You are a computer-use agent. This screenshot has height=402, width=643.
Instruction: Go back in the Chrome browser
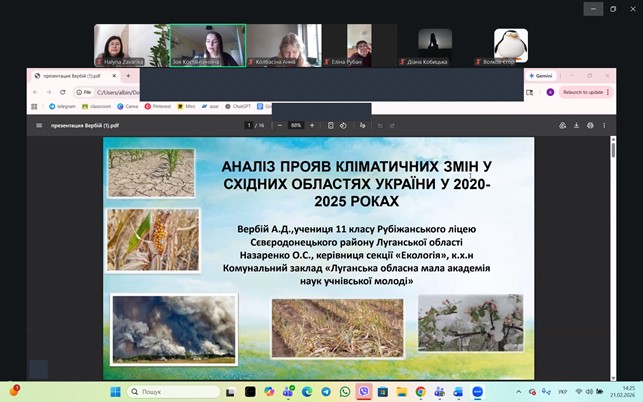point(35,92)
